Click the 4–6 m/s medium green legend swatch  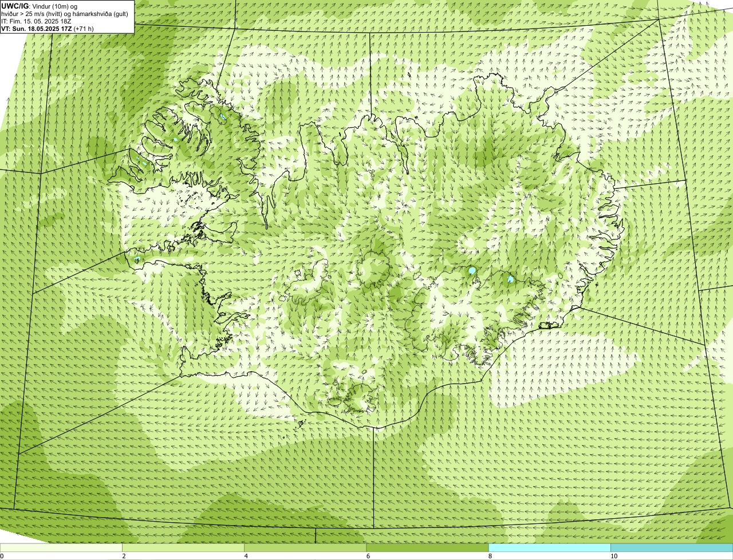click(305, 547)
